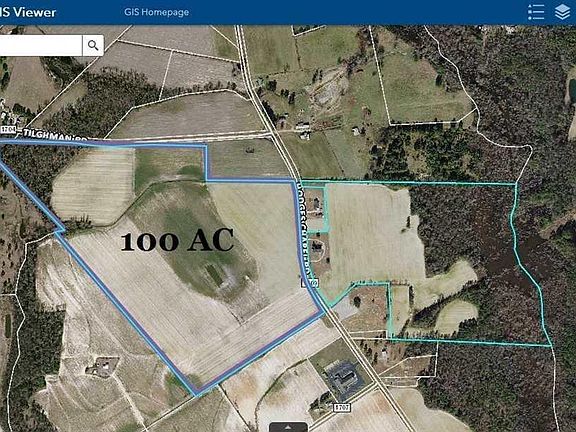Open the GIS Homepage link
Image resolution: width=576 pixels, height=432 pixels.
pyautogui.click(x=156, y=12)
